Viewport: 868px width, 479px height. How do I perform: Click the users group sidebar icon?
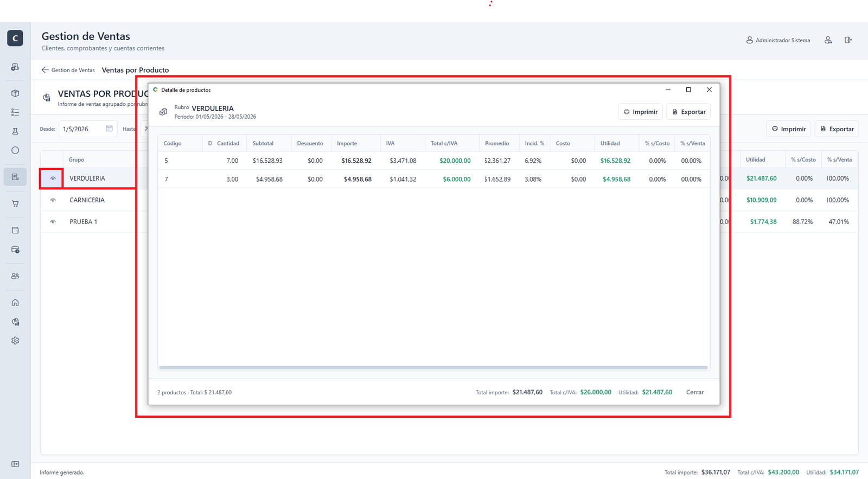tap(15, 276)
